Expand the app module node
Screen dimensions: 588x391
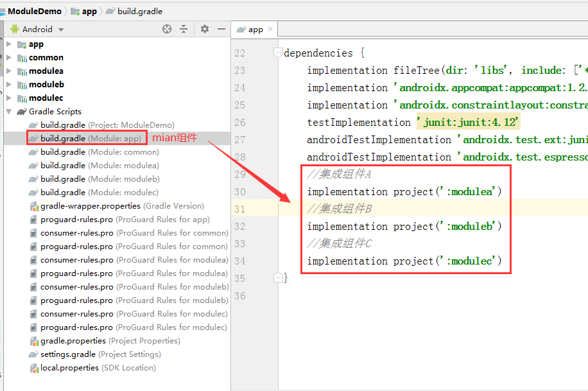coord(9,44)
